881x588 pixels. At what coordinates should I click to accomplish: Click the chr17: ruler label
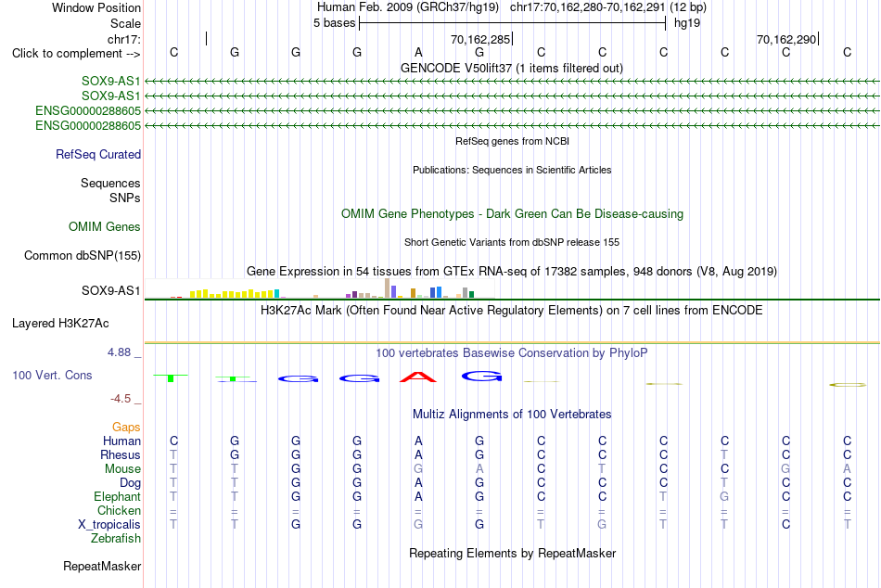point(123,39)
